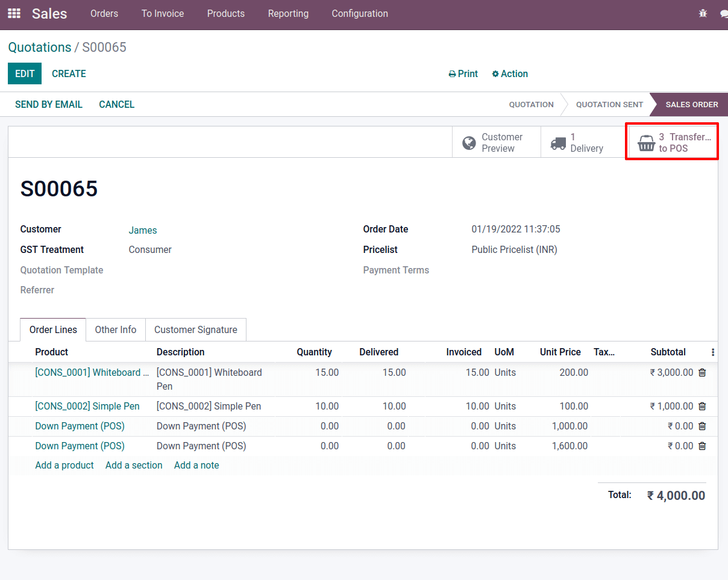This screenshot has width=728, height=580.
Task: Click Add a section
Action: (134, 465)
